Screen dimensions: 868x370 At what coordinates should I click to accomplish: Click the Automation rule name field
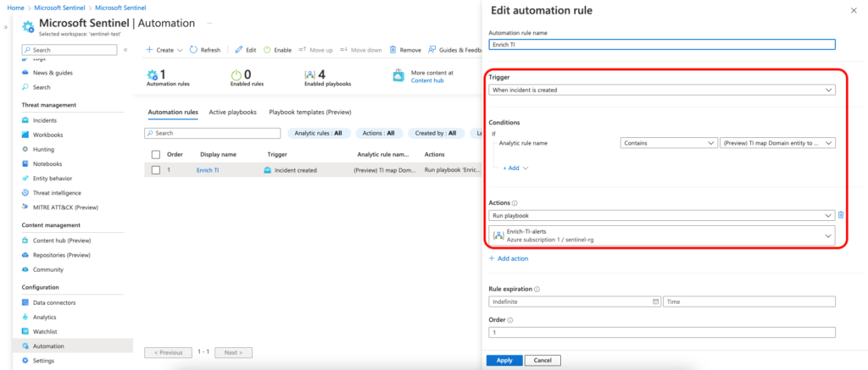[x=661, y=45]
